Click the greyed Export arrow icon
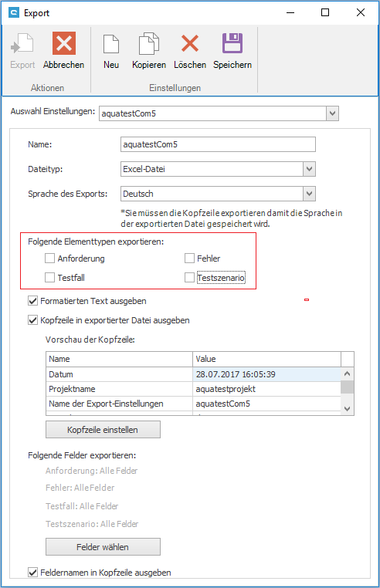Screen dimensions: 380x588 coord(22,43)
